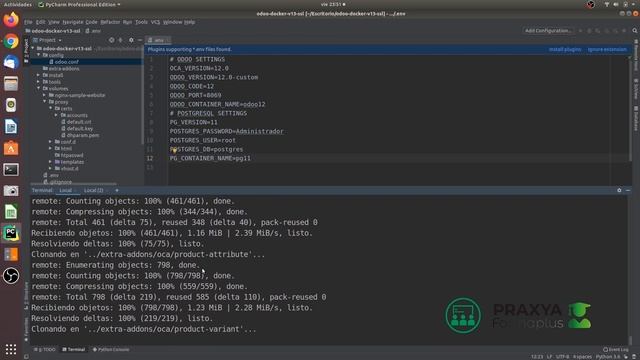
Task: Open the Navigate menu
Action: point(73,22)
